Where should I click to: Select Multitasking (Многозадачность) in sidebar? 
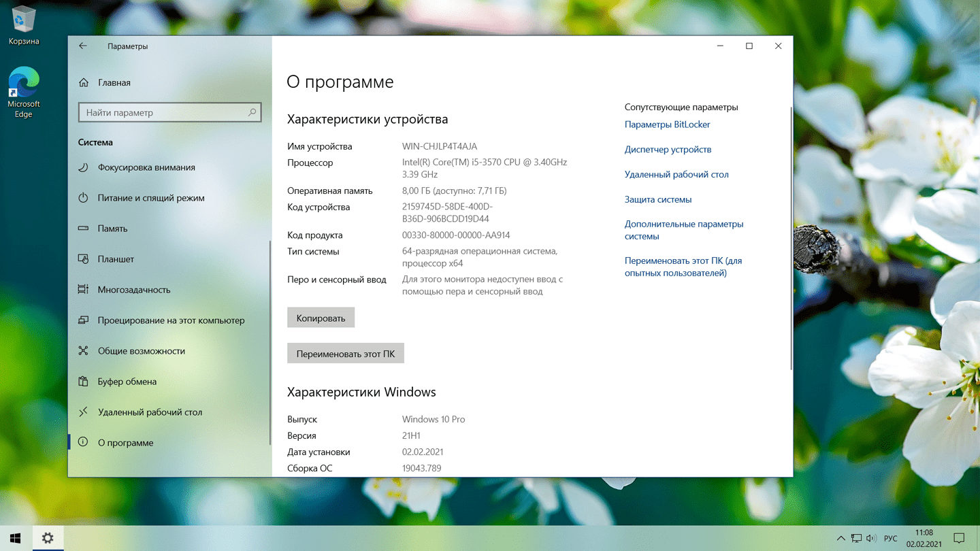click(x=133, y=290)
